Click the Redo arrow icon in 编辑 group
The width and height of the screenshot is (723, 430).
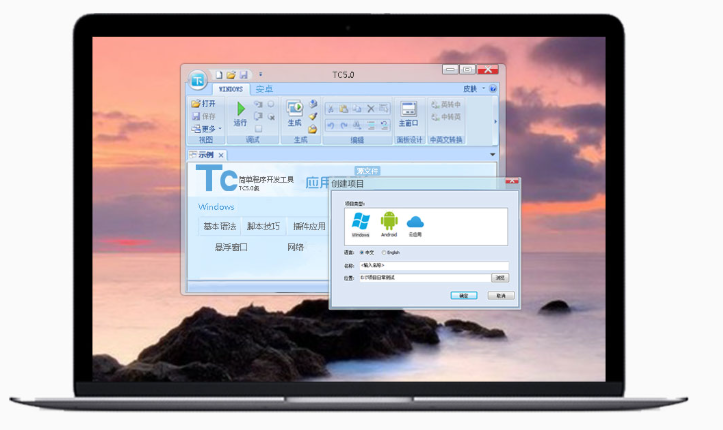point(344,125)
